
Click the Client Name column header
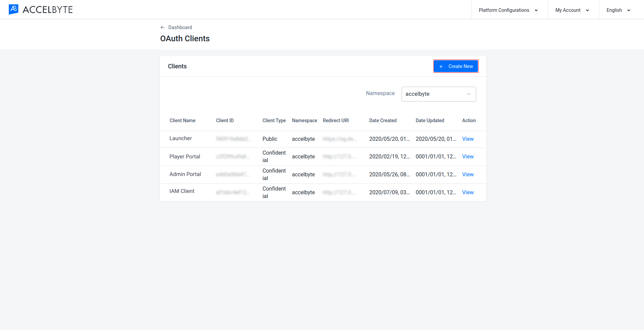click(182, 120)
